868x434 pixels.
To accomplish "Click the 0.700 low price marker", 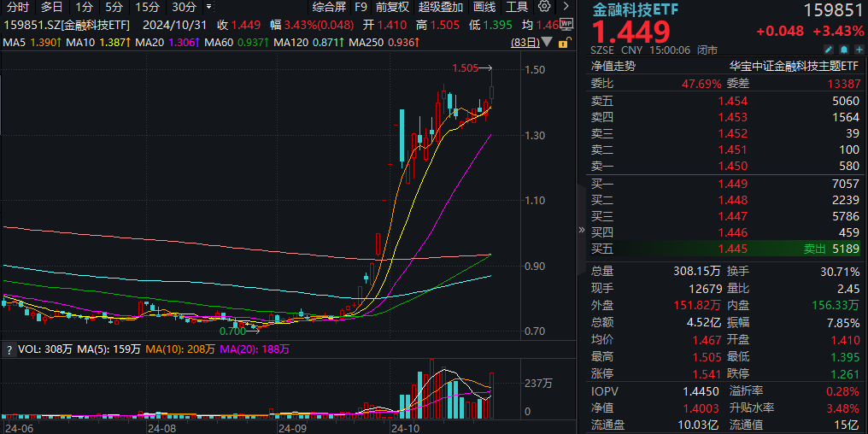I will [x=232, y=331].
